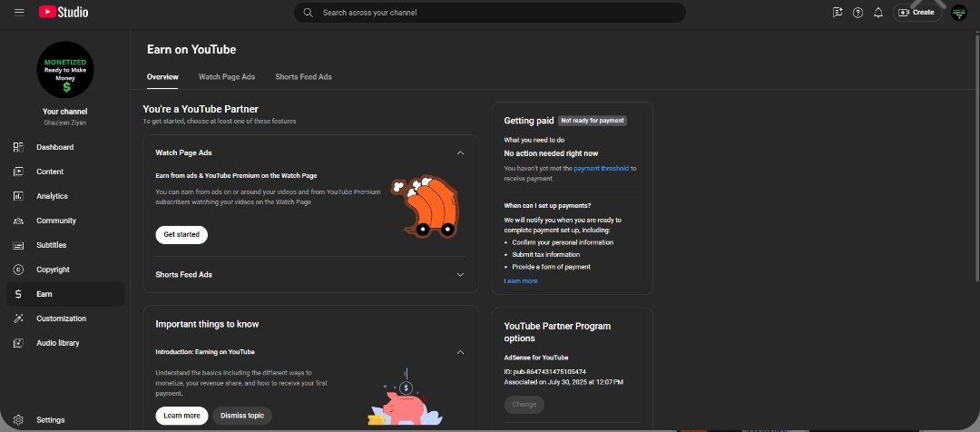Open the send feedback icon
980x432 pixels.
coord(838,13)
